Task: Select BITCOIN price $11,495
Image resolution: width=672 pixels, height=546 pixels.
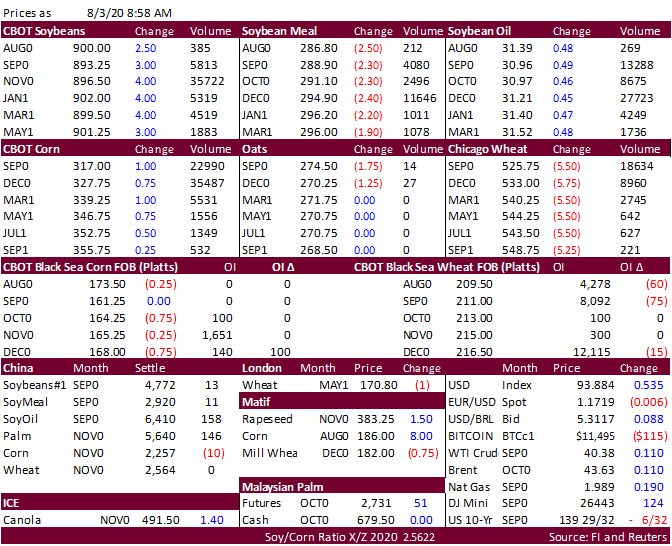Action: 595,436
